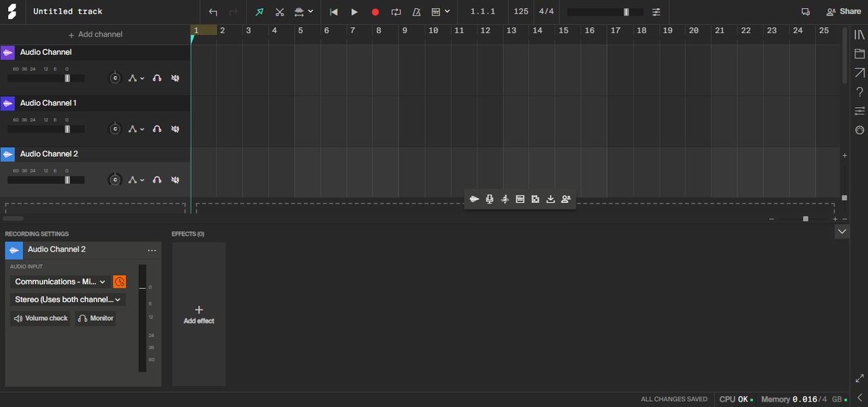Viewport: 868px width, 407px height.
Task: Click Audio Channel 2 waveform icon in track list
Action: pos(7,155)
